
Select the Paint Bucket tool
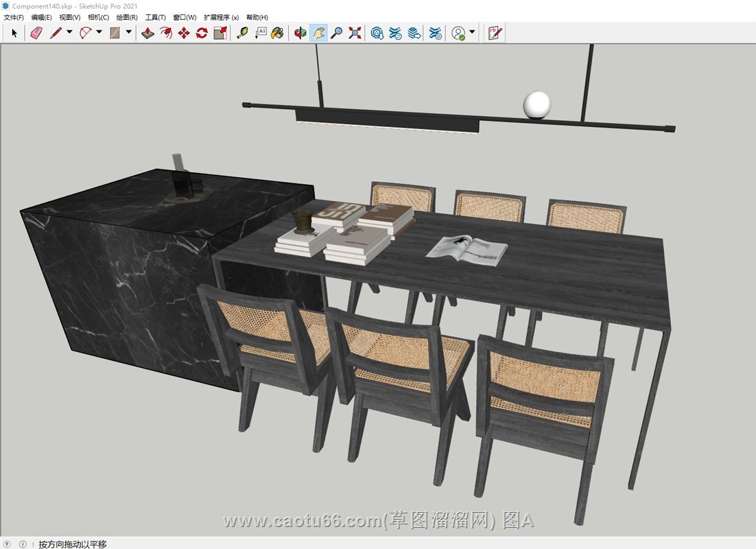point(277,32)
